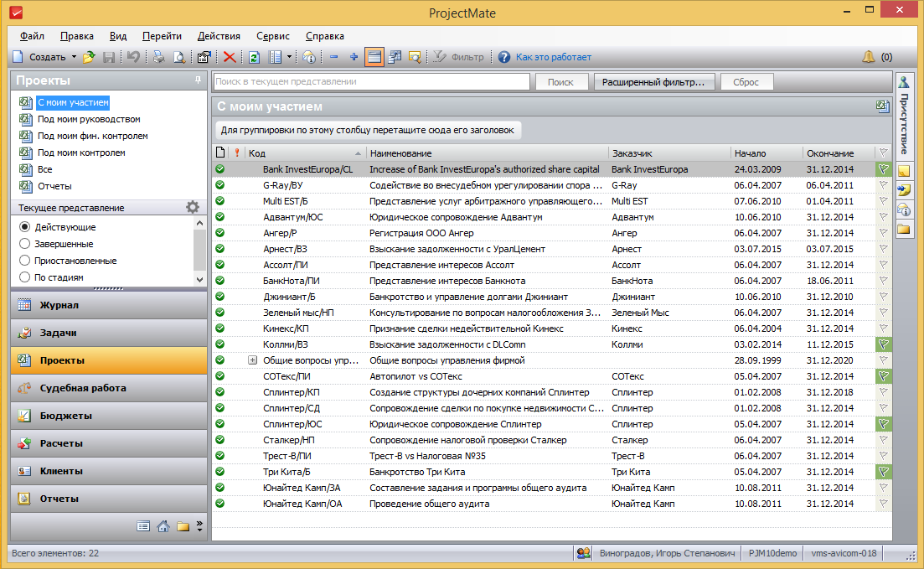The image size is (924, 569).
Task: Click the search field in current view
Action: [371, 82]
